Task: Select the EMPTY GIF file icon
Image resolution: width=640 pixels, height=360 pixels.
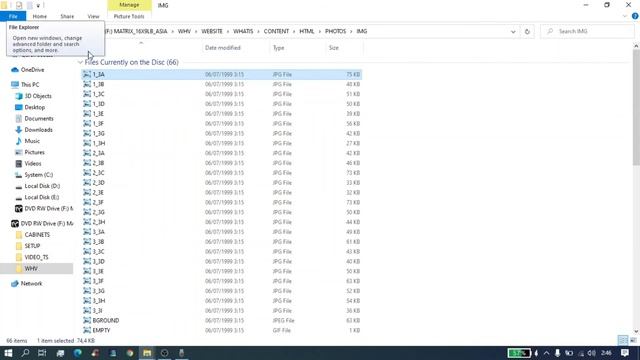Action: click(x=87, y=330)
